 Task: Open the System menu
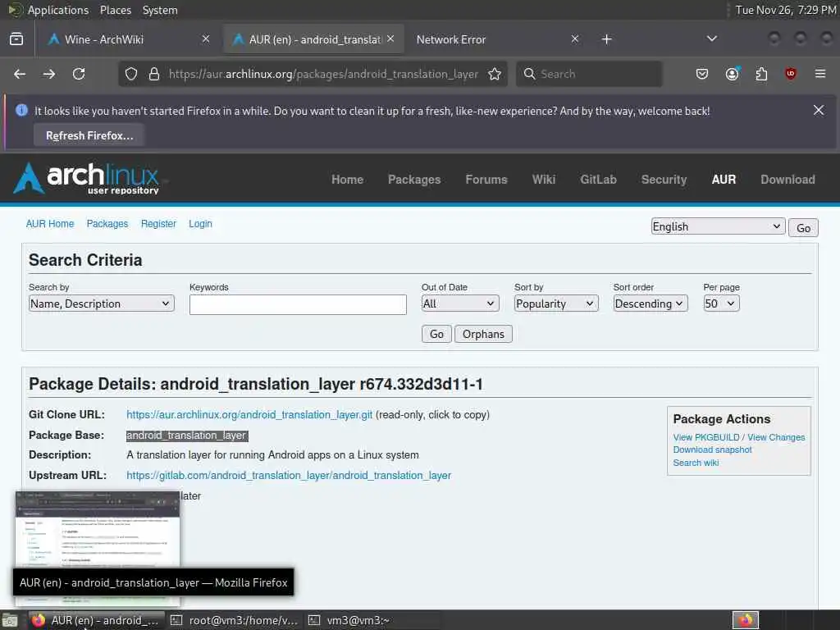[160, 10]
